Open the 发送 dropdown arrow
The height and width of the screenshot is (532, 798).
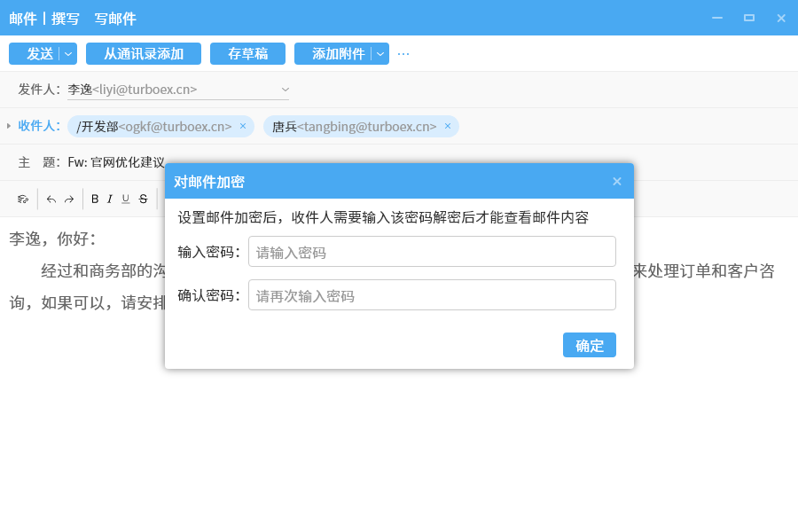click(68, 54)
